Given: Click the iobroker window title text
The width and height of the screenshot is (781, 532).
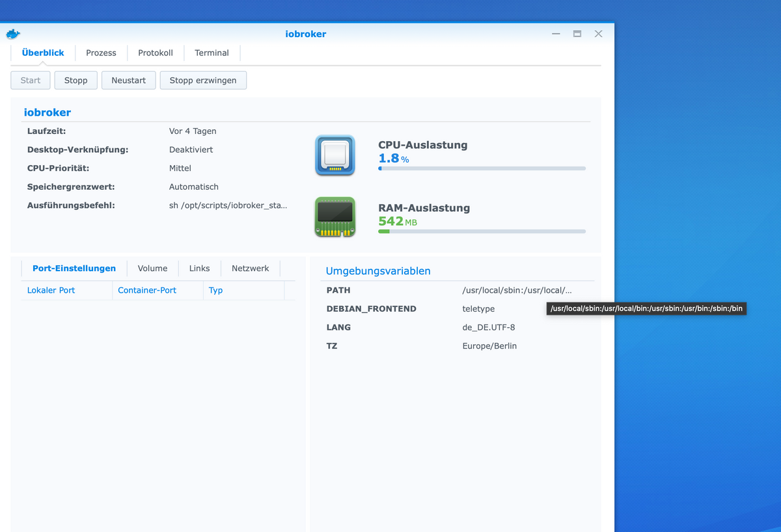Looking at the screenshot, I should [306, 34].
